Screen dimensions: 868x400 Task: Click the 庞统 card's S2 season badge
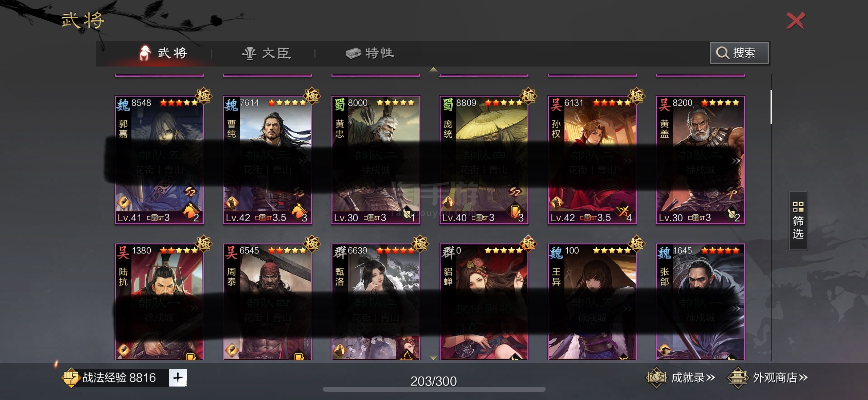515,192
